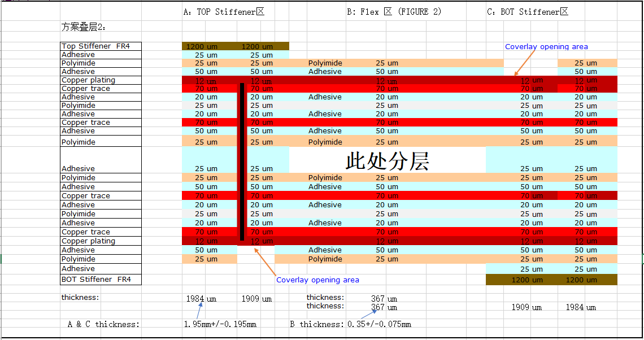This screenshot has width=644, height=340.
Task: Click the 1984 um total under column A
Action: [x=201, y=299]
